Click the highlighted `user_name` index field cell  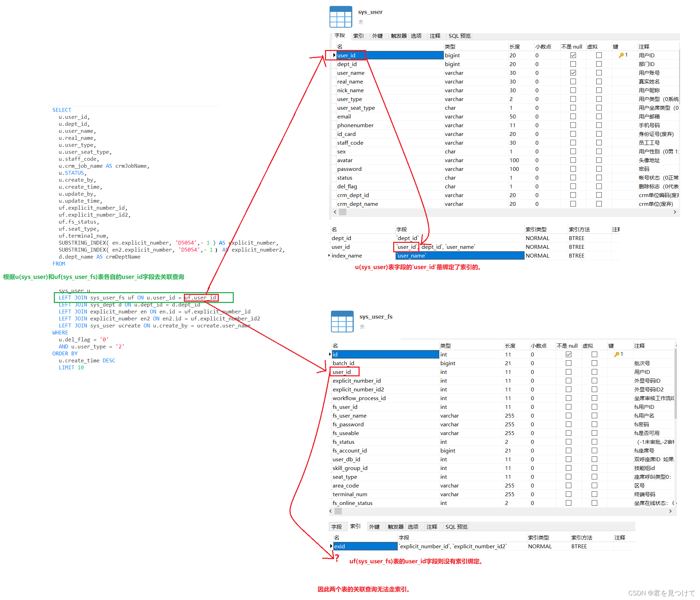460,255
